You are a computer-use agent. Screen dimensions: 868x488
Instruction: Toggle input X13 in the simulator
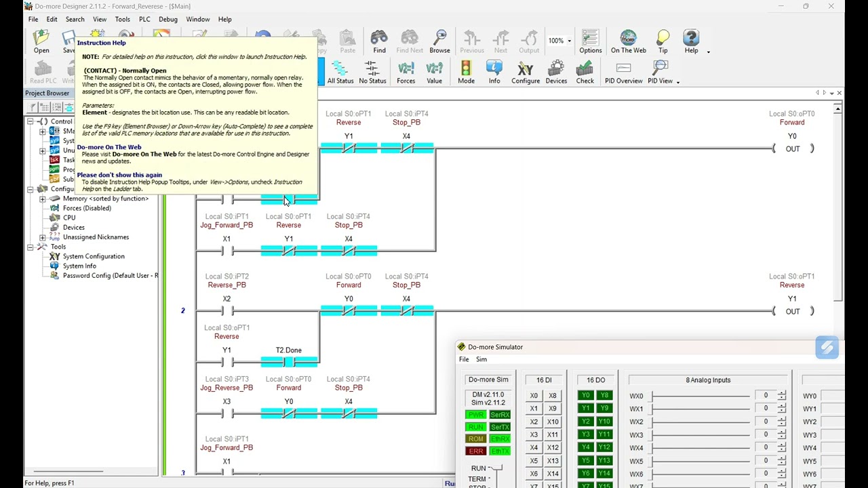pyautogui.click(x=553, y=461)
